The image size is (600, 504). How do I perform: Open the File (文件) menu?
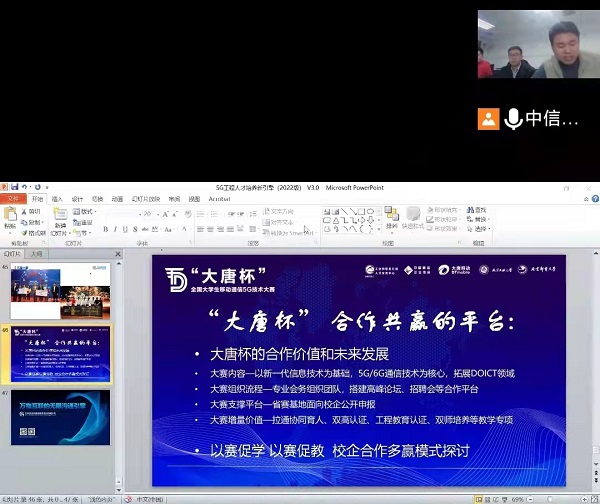tap(13, 199)
